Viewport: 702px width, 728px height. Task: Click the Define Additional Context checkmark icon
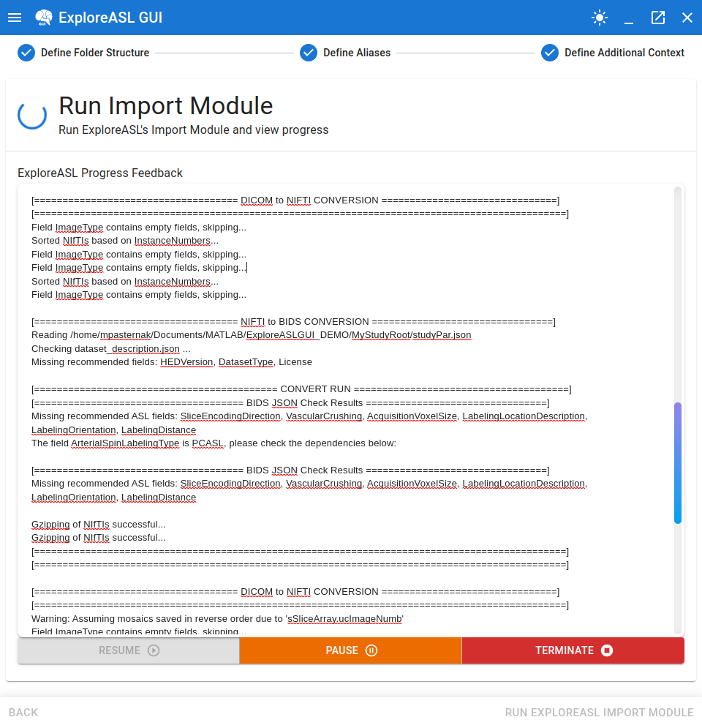coord(550,53)
